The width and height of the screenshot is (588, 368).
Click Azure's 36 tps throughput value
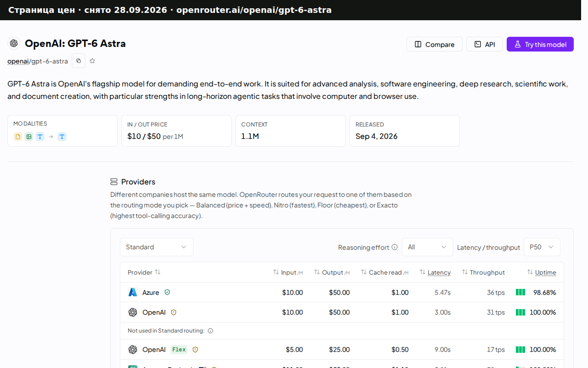click(496, 292)
